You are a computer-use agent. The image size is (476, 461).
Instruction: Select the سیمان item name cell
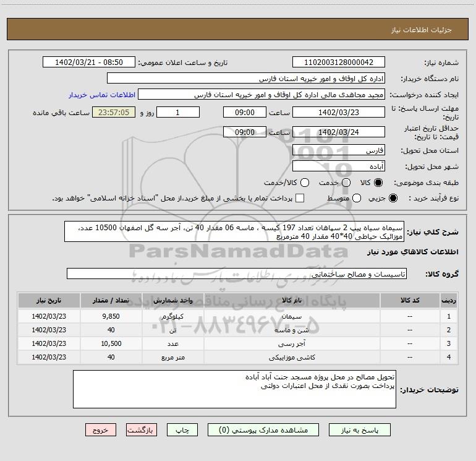292,316
